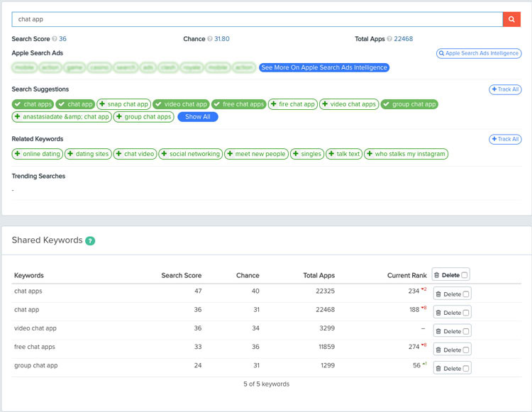Click current rank 56 for group chat app

coord(416,365)
